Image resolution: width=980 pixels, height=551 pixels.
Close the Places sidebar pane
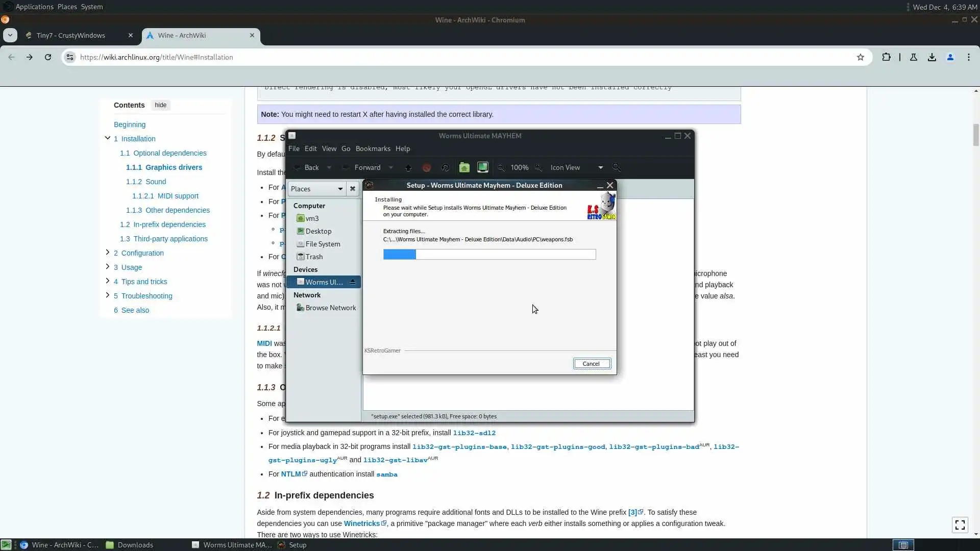click(352, 189)
